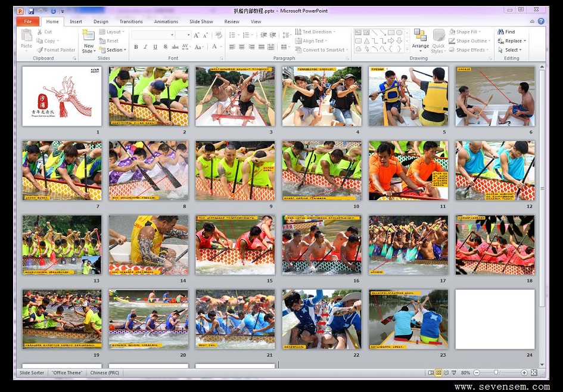Click the Quick Styles icon

tap(438, 35)
